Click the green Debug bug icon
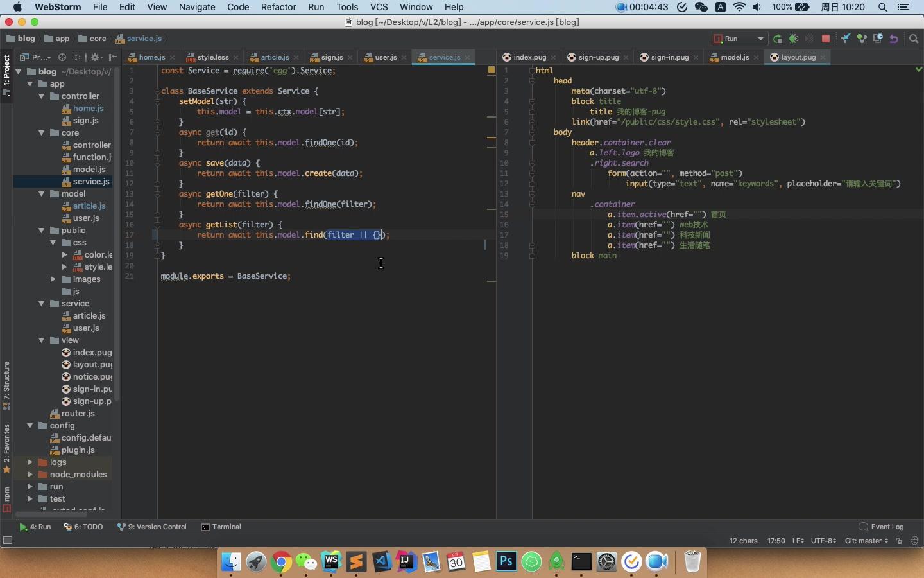924x578 pixels. (x=794, y=39)
